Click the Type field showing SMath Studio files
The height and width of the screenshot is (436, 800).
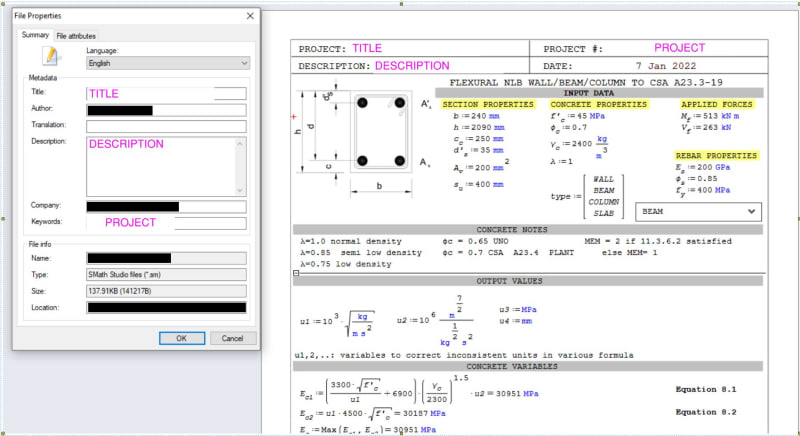click(x=166, y=274)
